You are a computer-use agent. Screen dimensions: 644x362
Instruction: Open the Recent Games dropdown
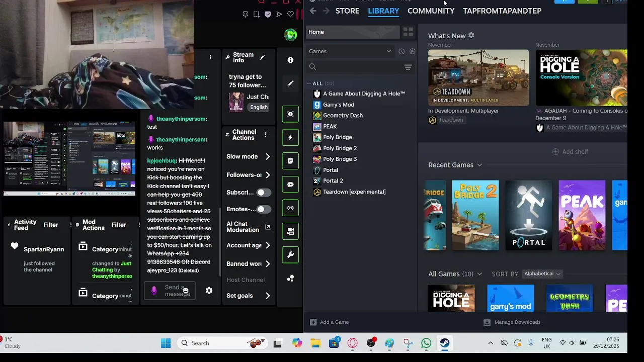coord(479,165)
